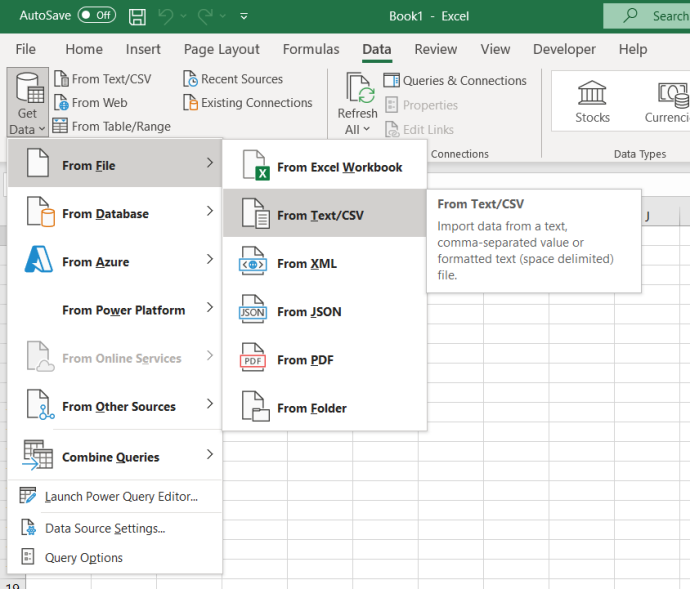Open Customize Quick Access Toolbar dropdown
Viewport: 690px width, 589px height.
(244, 17)
